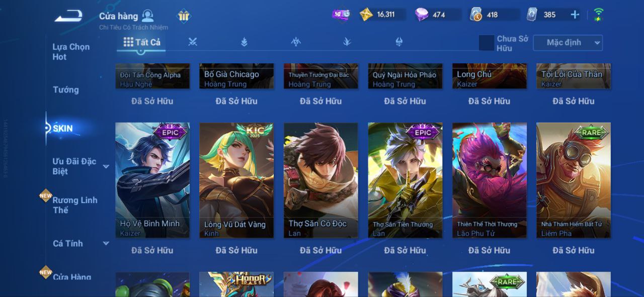Expand the Cá Tính section
644x297 pixels.
[x=106, y=243]
